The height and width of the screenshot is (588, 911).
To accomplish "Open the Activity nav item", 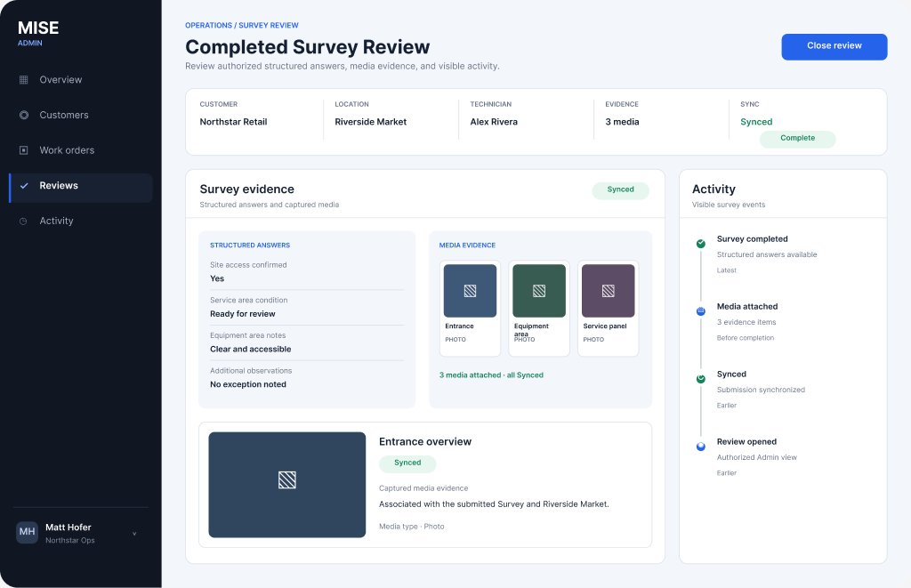I will click(81, 222).
